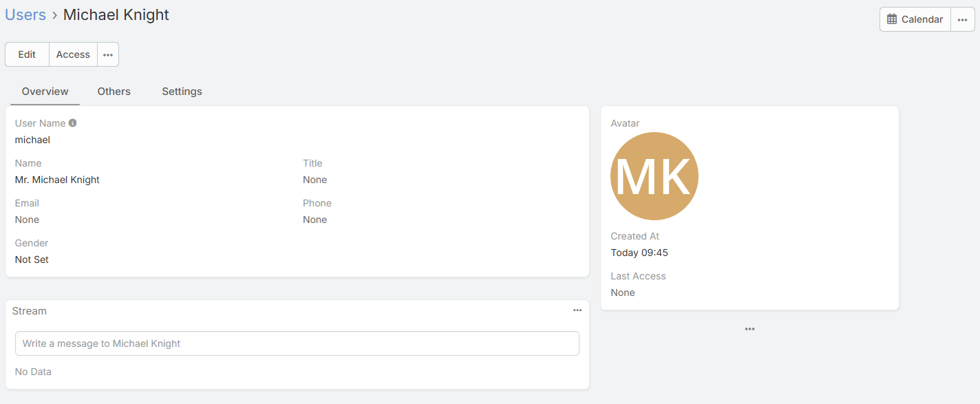Click the Gender value Not Set
Viewport: 980px width, 404px height.
[32, 259]
